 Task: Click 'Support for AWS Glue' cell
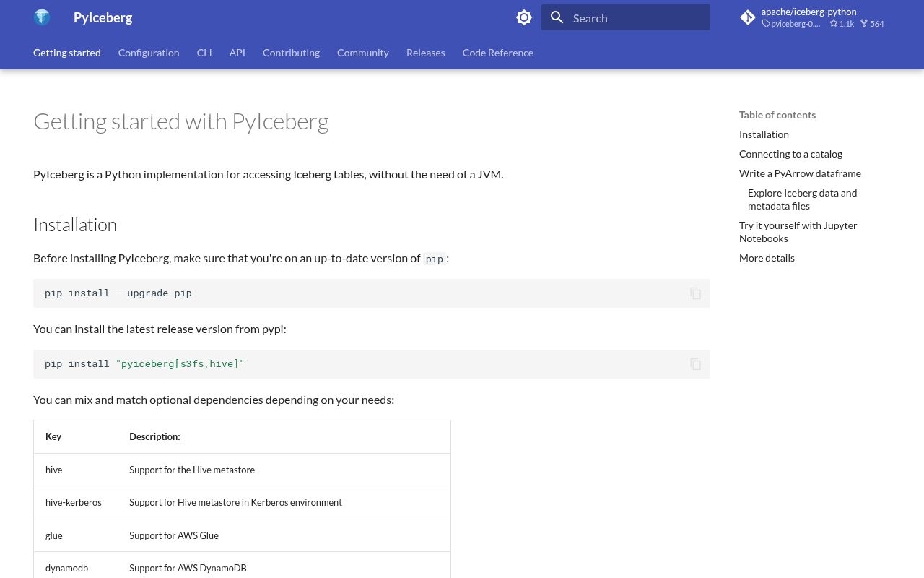(284, 535)
